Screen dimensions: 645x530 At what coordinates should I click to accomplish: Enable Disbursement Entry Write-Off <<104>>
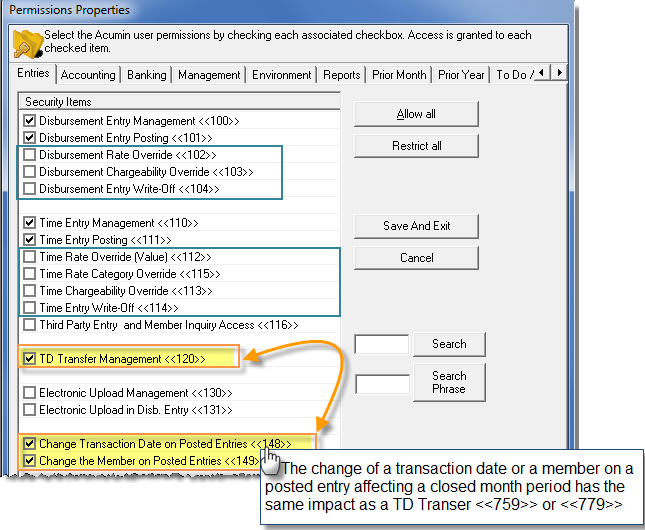coord(29,188)
